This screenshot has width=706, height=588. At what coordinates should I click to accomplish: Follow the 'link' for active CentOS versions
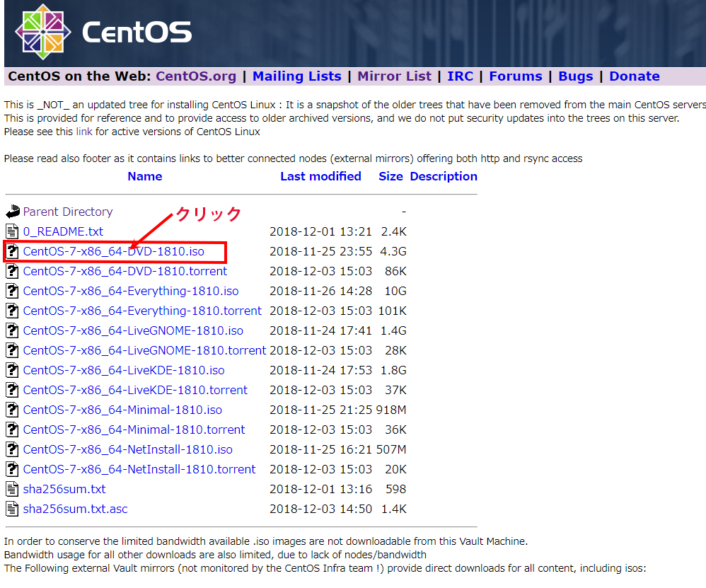point(84,132)
